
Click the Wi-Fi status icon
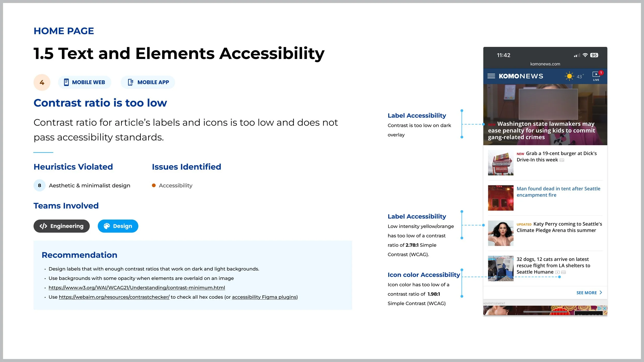(x=585, y=55)
